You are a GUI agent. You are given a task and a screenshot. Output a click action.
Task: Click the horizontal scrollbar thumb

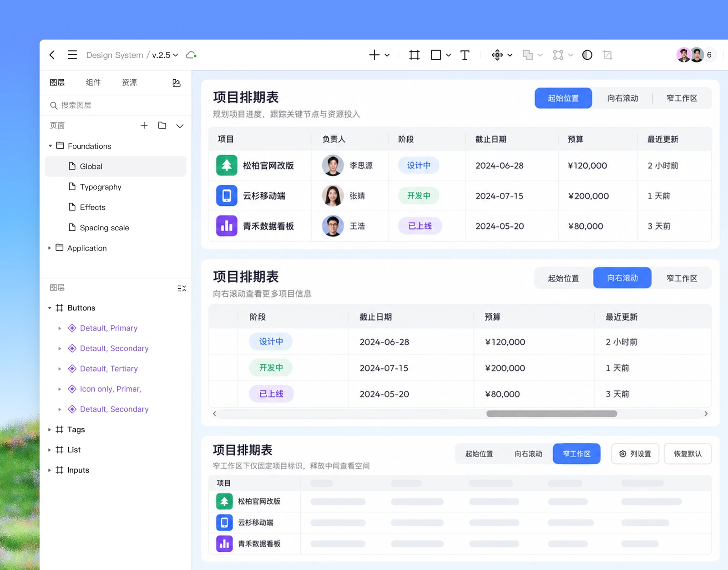[551, 414]
